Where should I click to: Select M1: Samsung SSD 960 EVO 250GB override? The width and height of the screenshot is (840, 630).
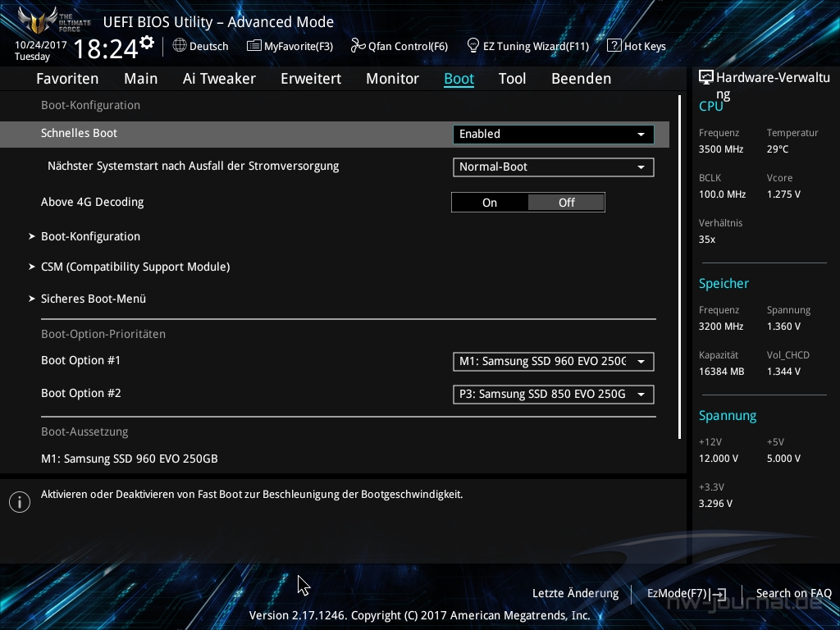tap(130, 459)
